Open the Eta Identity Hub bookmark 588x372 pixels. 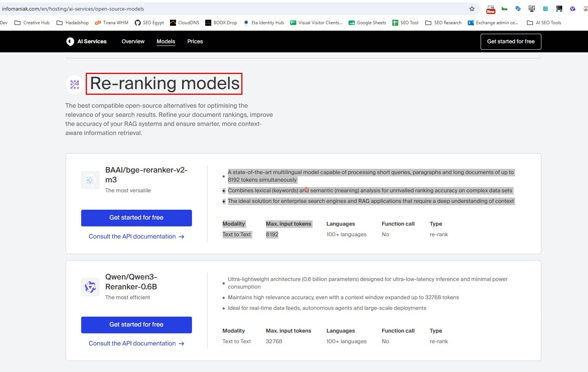[264, 23]
